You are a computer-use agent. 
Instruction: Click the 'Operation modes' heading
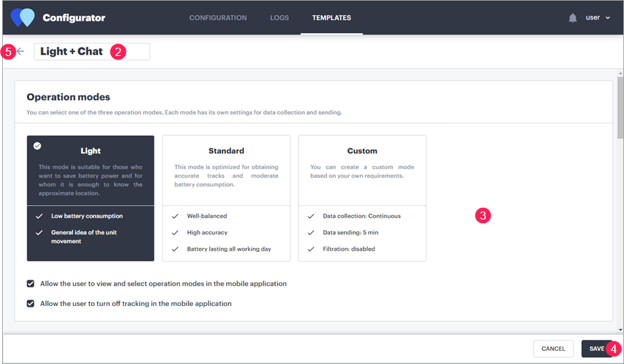[68, 97]
